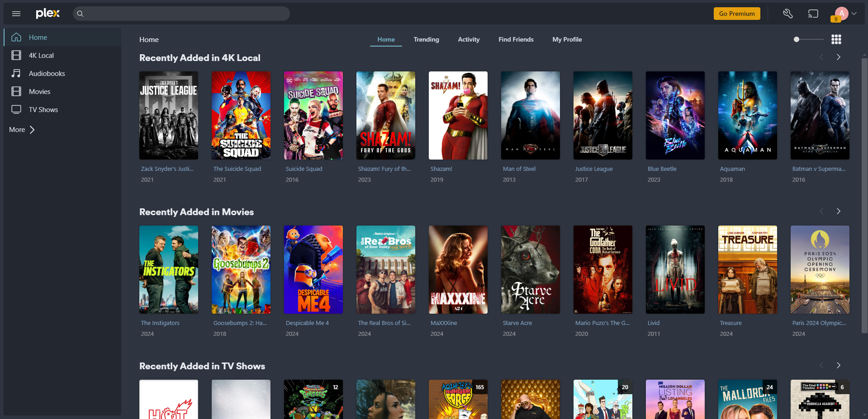Open the Blue Beetle poster
The image size is (868, 419).
(675, 115)
